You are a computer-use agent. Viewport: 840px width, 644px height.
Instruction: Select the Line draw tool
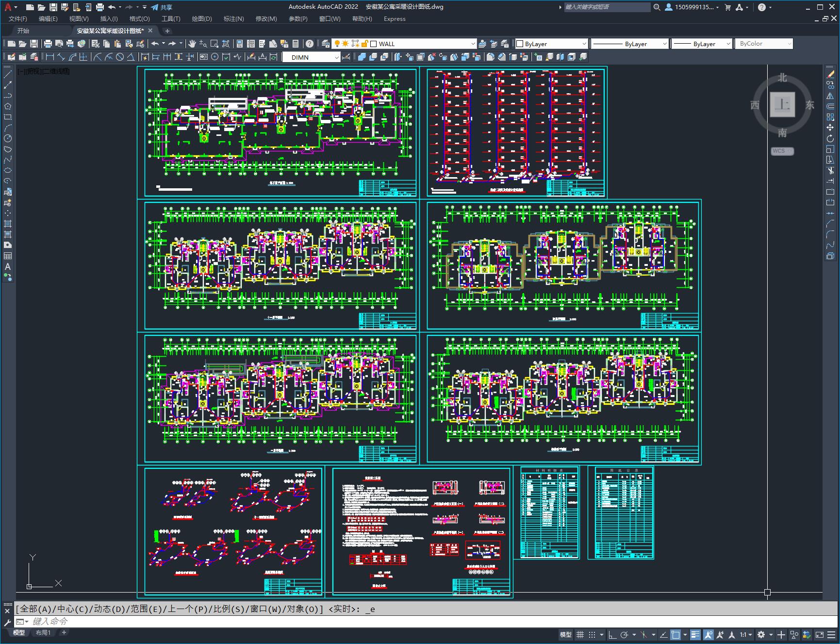coord(8,74)
